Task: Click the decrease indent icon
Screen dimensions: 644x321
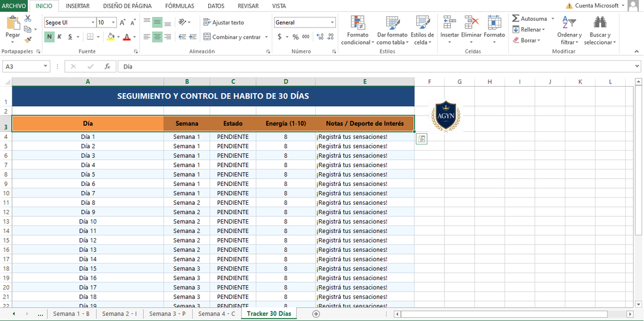Action: 182,37
